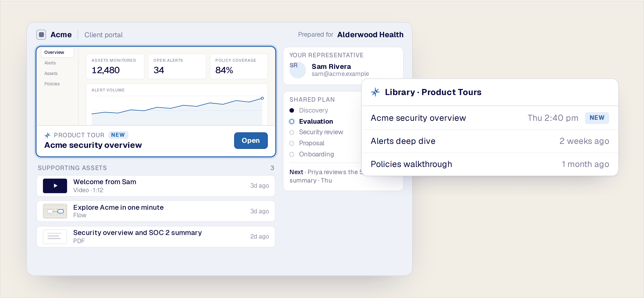Click the Client portal label
The height and width of the screenshot is (298, 644).
click(104, 35)
